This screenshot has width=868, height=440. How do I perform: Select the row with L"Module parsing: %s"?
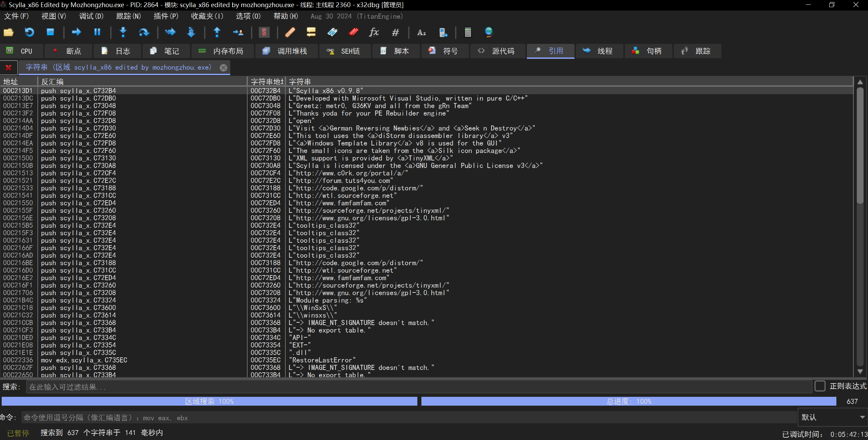pos(427,300)
